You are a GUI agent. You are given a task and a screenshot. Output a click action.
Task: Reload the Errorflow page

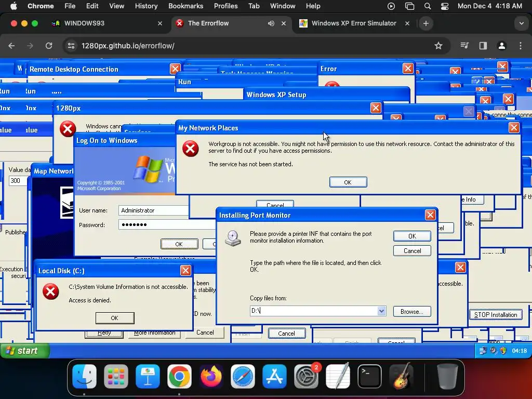pos(49,46)
